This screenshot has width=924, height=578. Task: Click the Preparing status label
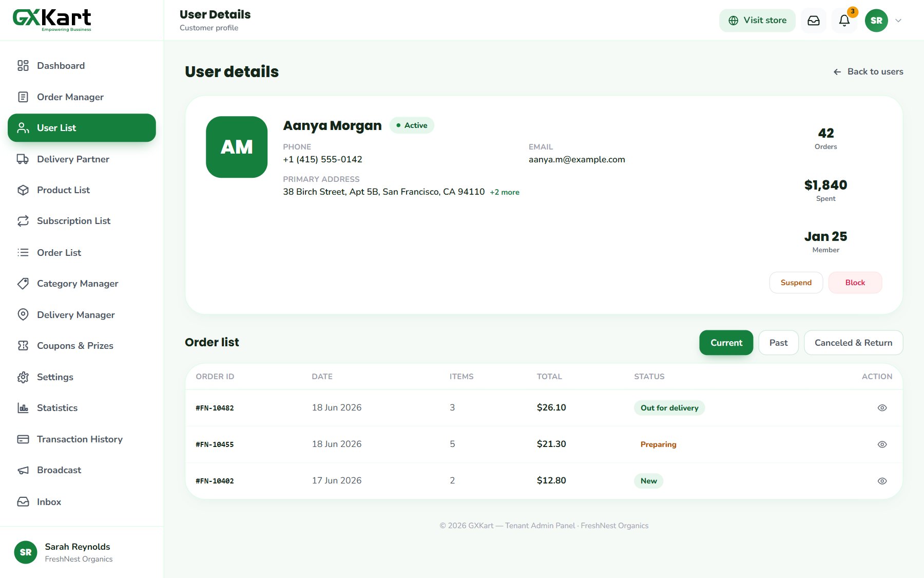[658, 444]
